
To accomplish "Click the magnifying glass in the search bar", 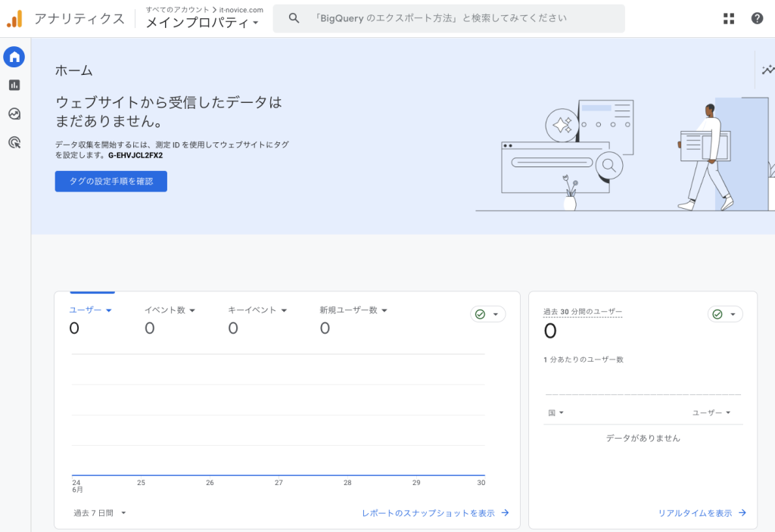I will [x=294, y=17].
